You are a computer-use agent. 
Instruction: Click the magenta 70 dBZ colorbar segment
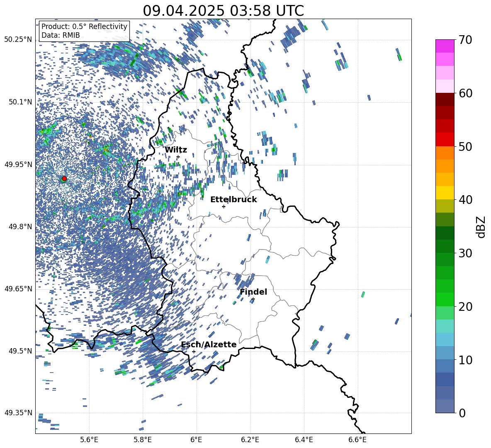pos(445,46)
